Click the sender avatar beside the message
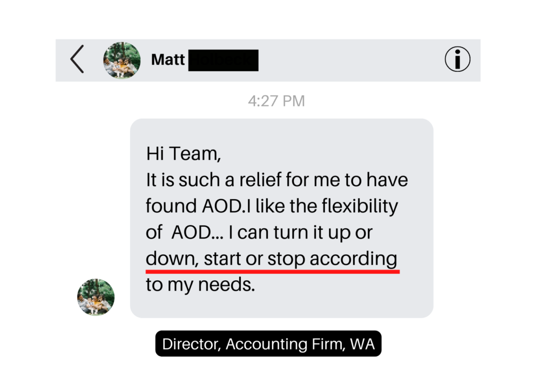 coord(96,297)
